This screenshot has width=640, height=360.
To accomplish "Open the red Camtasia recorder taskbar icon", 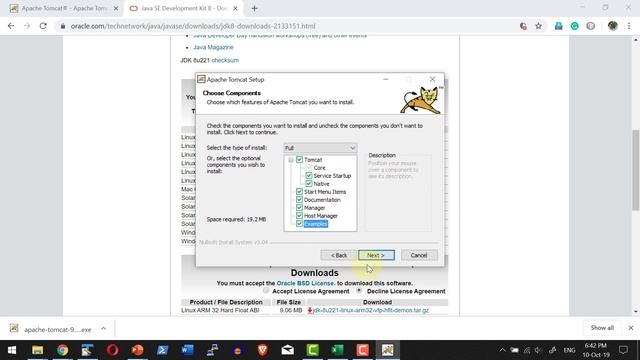I will [362, 350].
